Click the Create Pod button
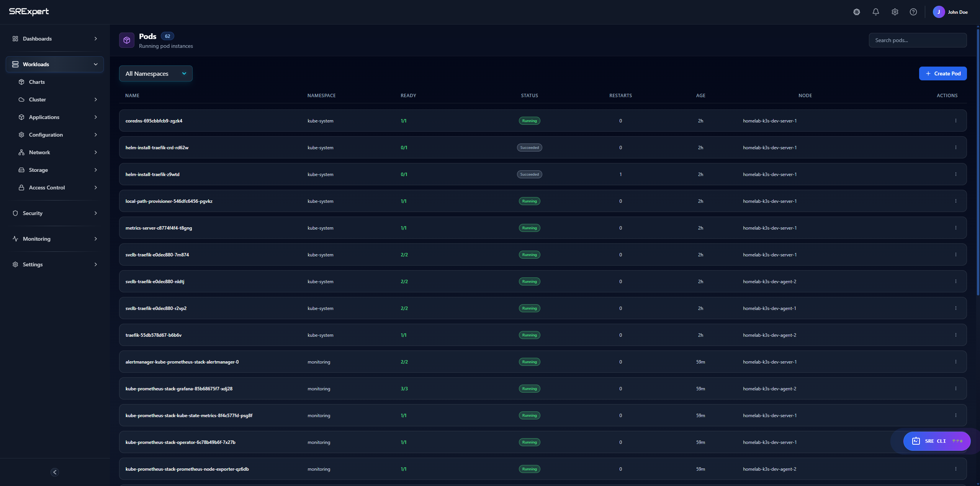 [942, 73]
